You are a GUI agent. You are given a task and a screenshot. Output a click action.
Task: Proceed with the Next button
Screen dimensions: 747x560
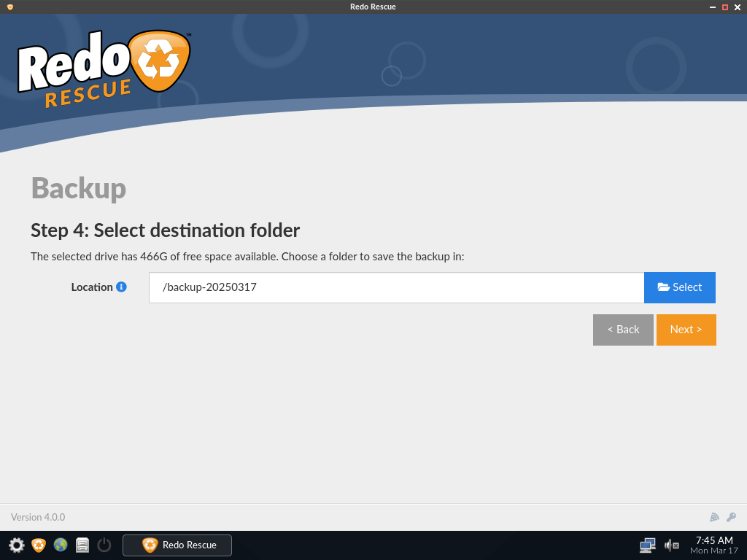point(686,330)
